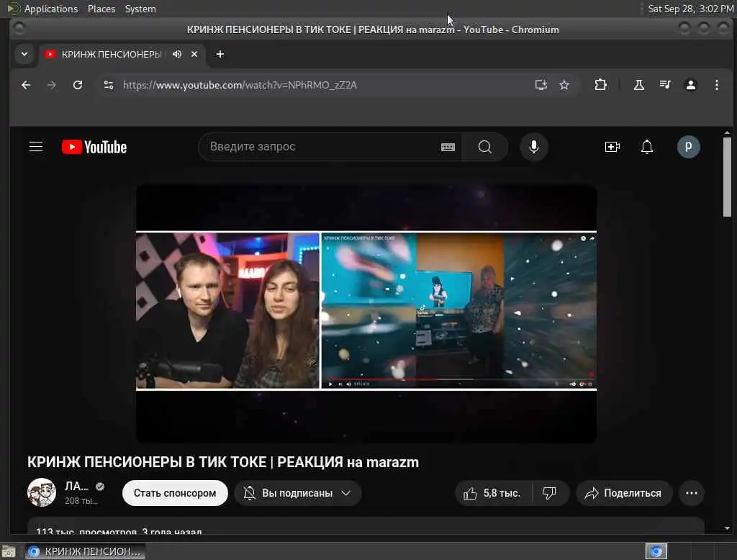Screen dimensions: 737x560
Task: Expand the description with 113 тыс. просмотров
Action: 366,527
